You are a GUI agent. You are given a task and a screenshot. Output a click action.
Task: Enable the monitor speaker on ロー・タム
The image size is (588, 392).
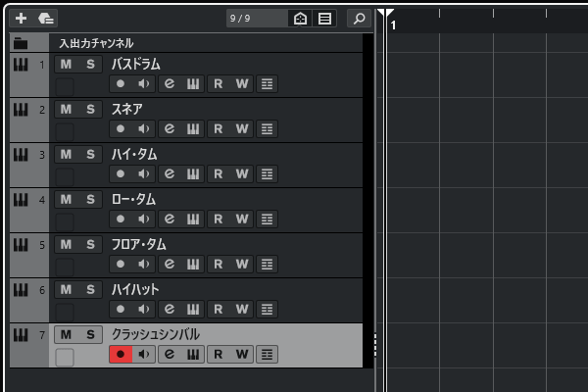click(x=144, y=219)
